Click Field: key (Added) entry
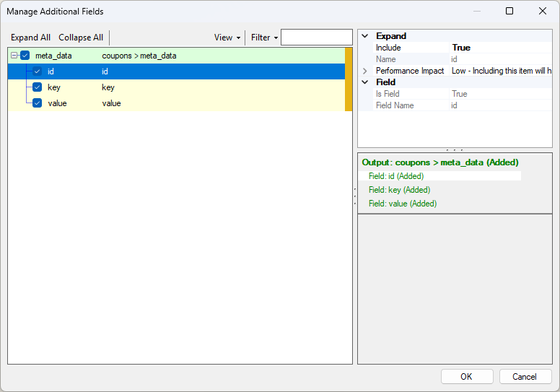This screenshot has height=392, width=560. [x=399, y=190]
